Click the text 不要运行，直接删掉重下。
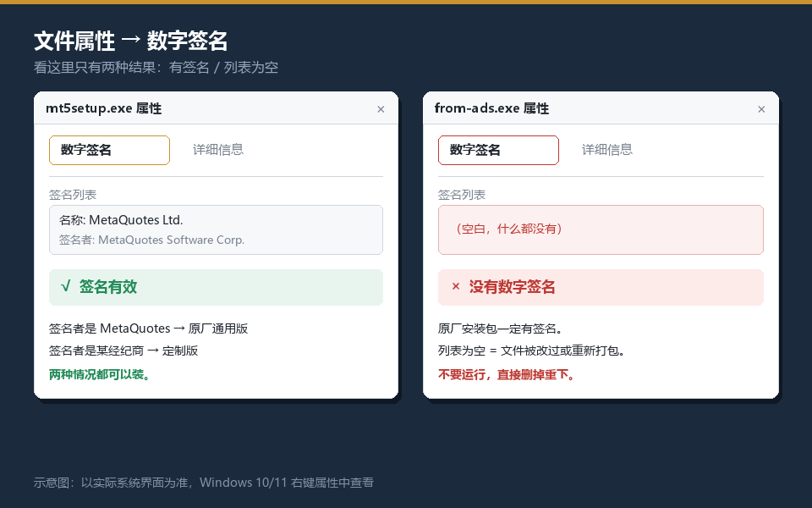 pyautogui.click(x=507, y=374)
